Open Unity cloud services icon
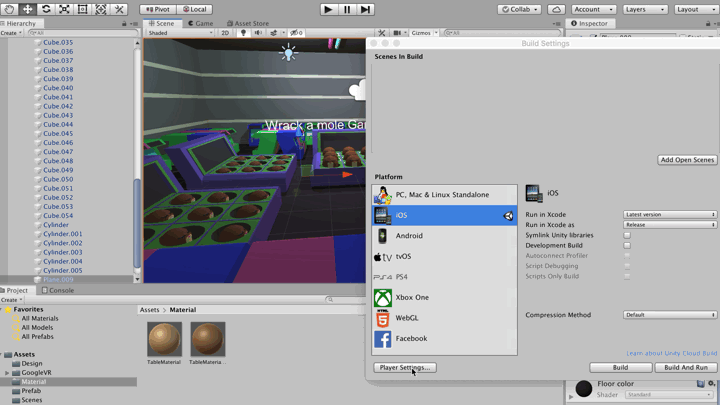720x405 pixels. (x=556, y=9)
